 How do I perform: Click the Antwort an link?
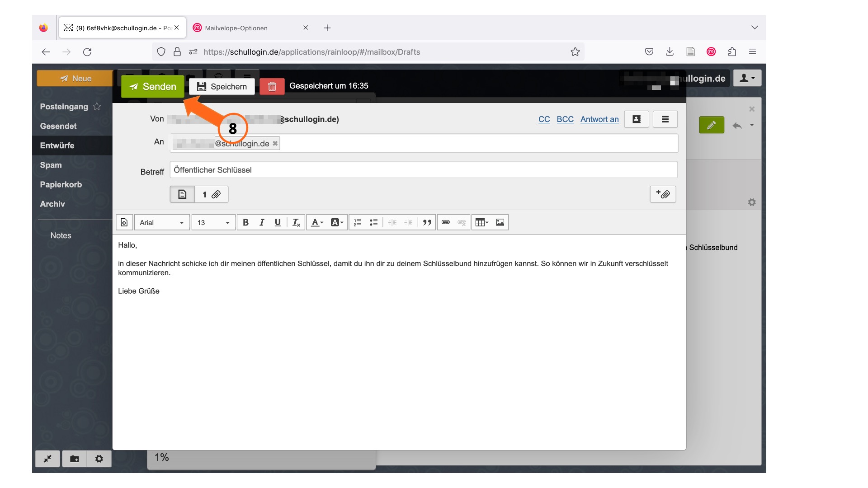click(599, 119)
